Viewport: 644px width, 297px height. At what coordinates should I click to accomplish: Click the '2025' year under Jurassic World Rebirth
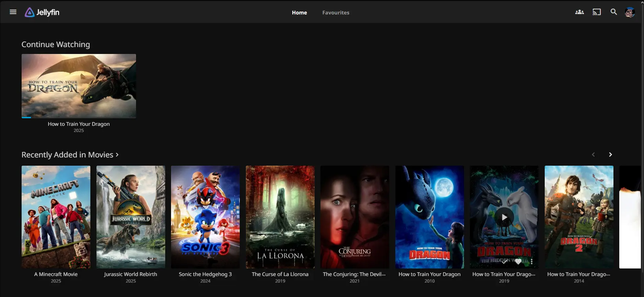131,281
